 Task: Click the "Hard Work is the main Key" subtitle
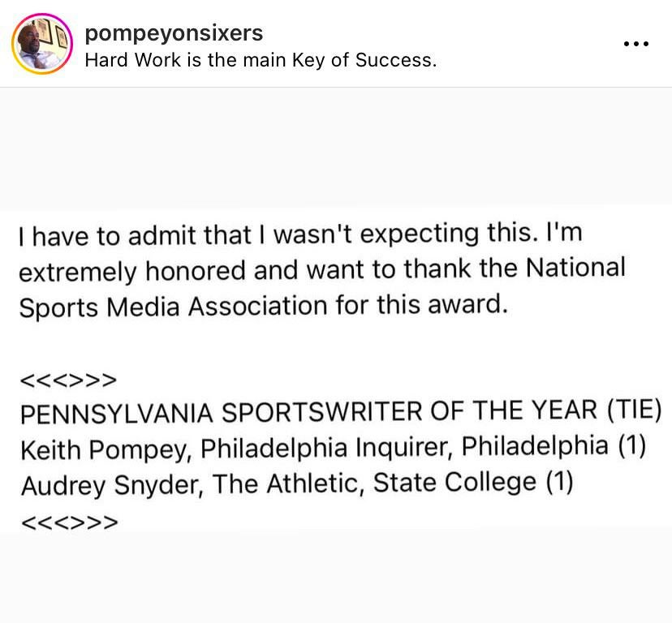pos(261,60)
